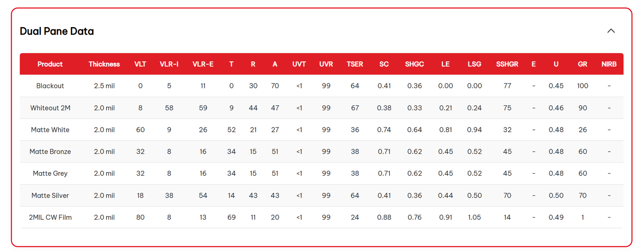Screen dimensions: 644x252
Task: Click the TSER column header
Action: [x=355, y=64]
